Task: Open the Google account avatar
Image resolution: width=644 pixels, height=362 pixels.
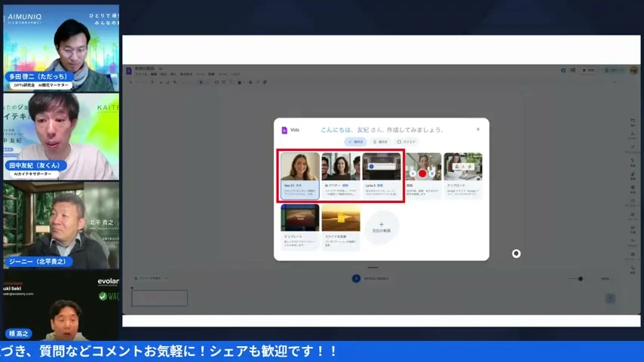Action: pyautogui.click(x=633, y=70)
